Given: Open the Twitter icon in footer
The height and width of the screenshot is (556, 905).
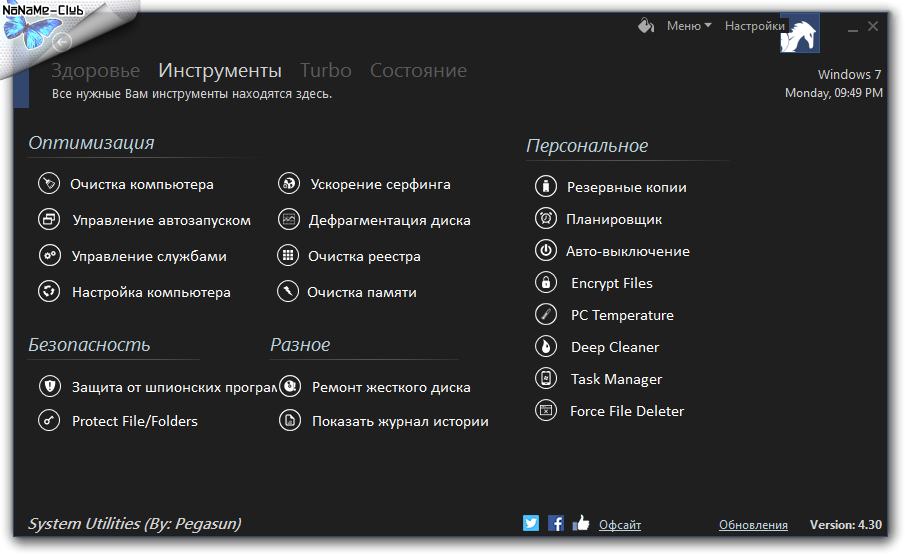Looking at the screenshot, I should tap(531, 523).
